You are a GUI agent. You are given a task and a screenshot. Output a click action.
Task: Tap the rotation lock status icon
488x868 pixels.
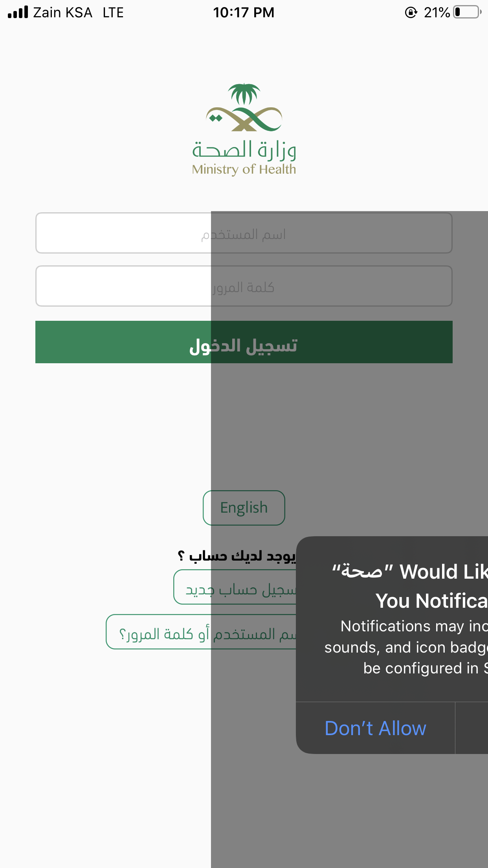[x=411, y=13]
